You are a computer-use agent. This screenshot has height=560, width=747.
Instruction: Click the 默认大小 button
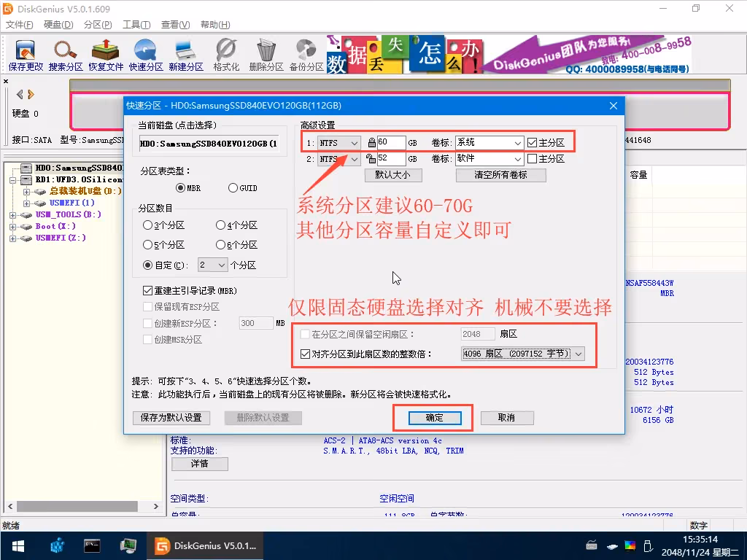tap(392, 175)
